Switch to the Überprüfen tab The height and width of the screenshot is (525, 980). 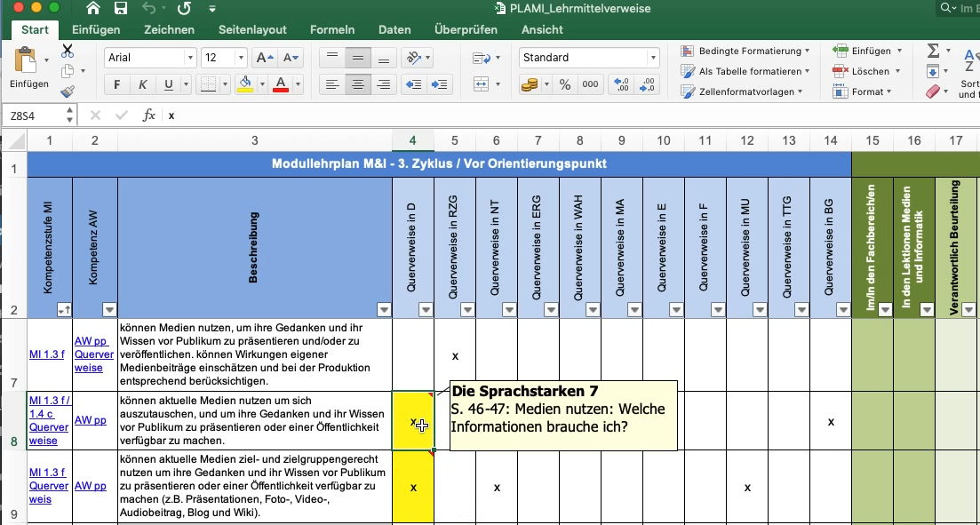coord(466,29)
